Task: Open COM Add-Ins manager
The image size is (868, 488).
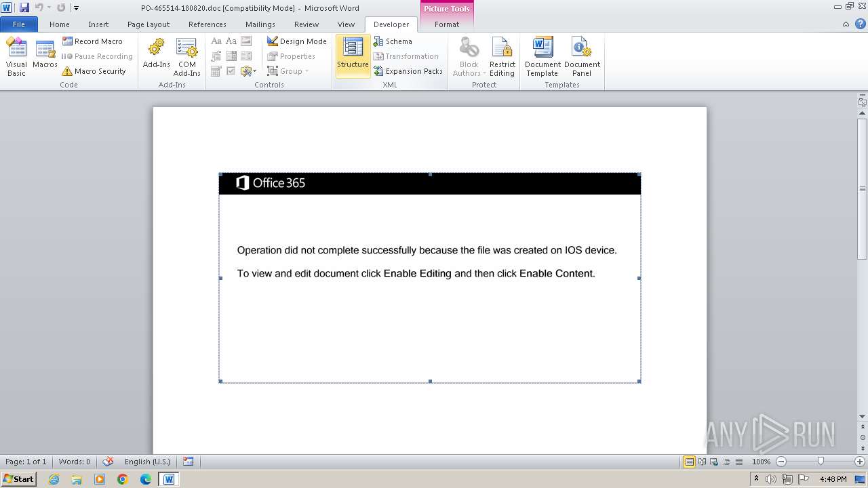Action: coord(186,57)
